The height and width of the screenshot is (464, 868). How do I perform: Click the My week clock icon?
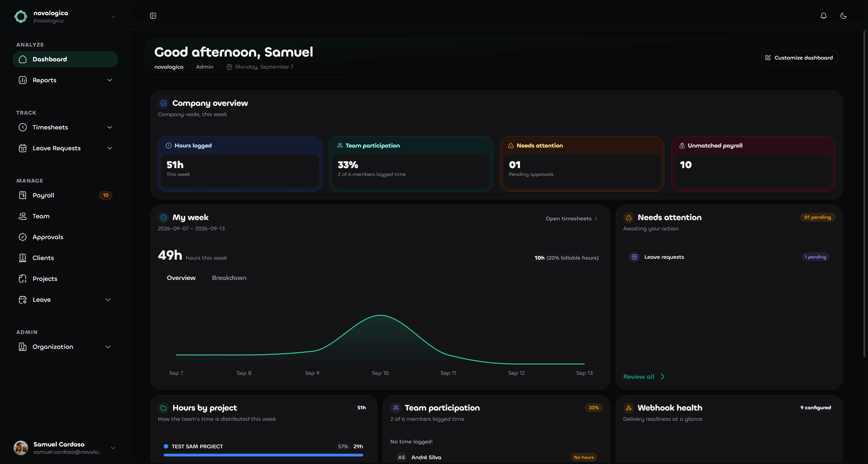click(x=163, y=218)
